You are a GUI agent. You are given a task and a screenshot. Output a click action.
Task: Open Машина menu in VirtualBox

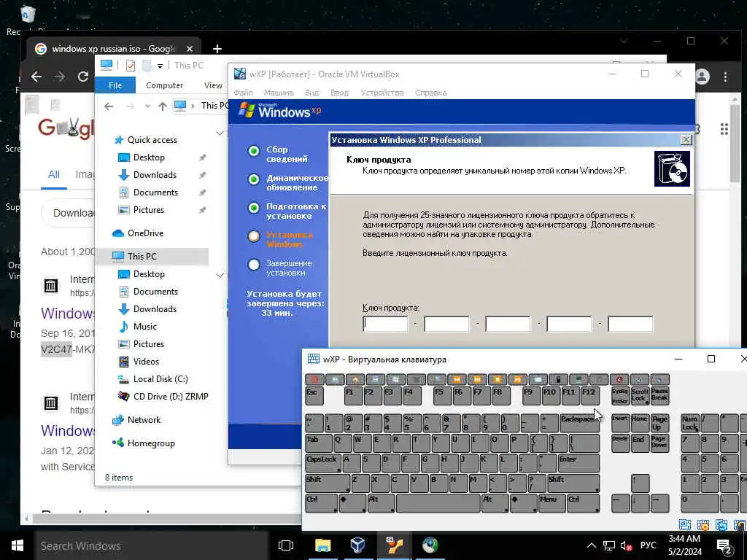point(278,93)
